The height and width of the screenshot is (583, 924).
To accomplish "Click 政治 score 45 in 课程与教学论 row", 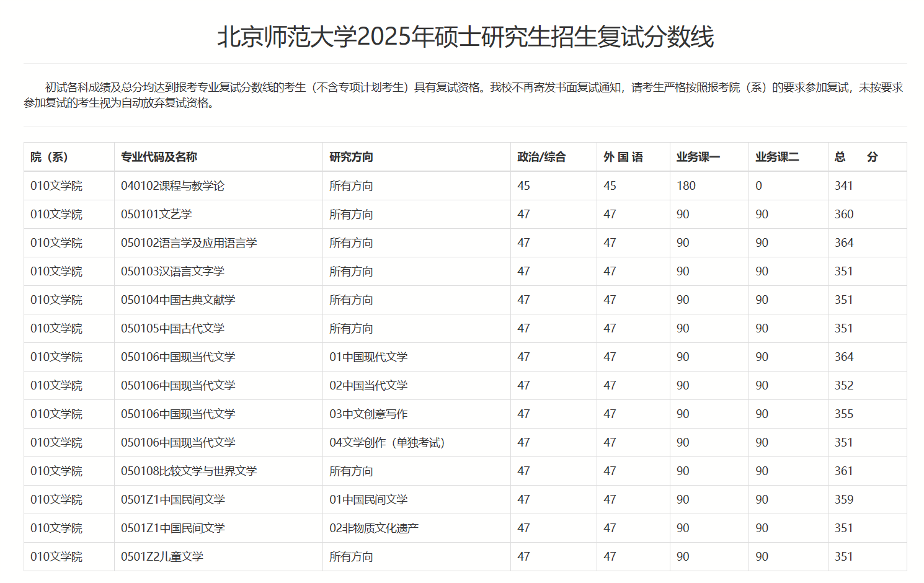I will 524,185.
